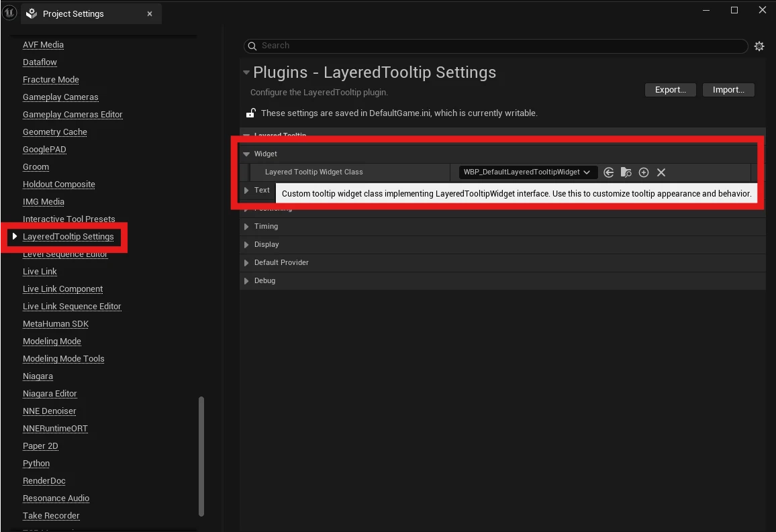Viewport: 776px width, 532px height.
Task: Close the Project Settings tab
Action: coord(150,14)
